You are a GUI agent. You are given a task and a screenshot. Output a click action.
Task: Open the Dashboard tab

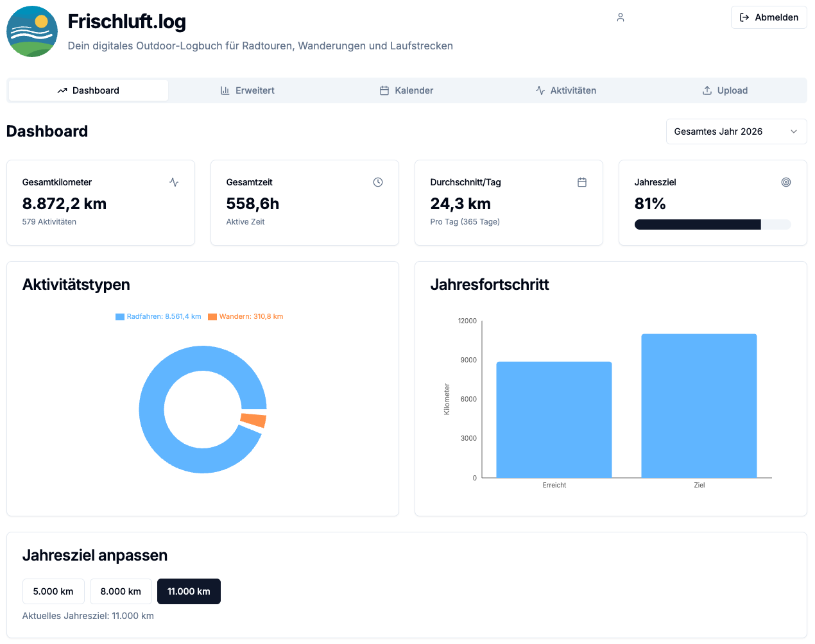point(89,90)
